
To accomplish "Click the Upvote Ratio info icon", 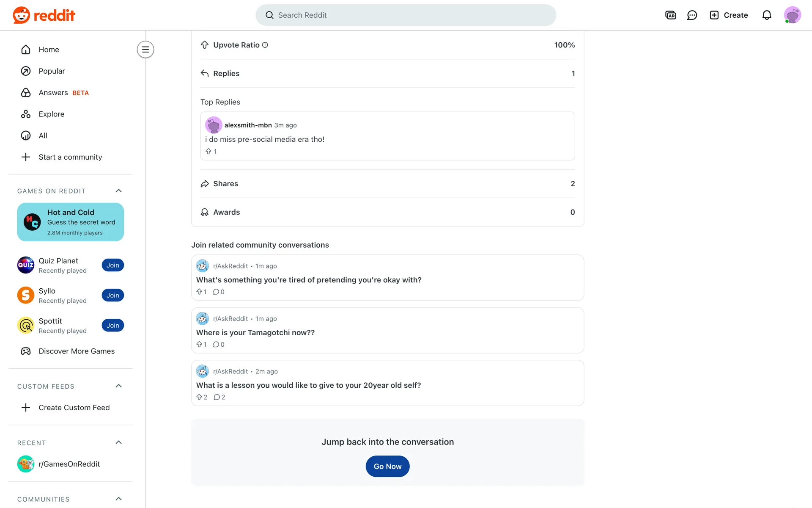I will click(x=265, y=45).
